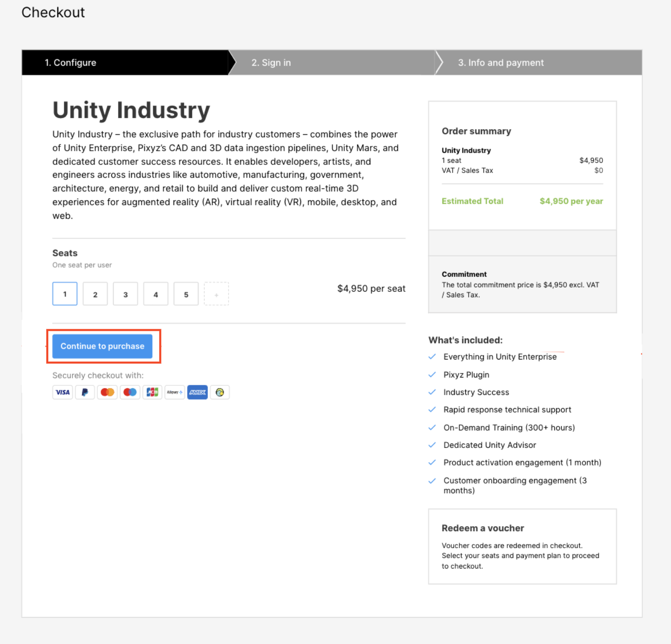Click plus box for more seats
The image size is (671, 644).
[216, 294]
